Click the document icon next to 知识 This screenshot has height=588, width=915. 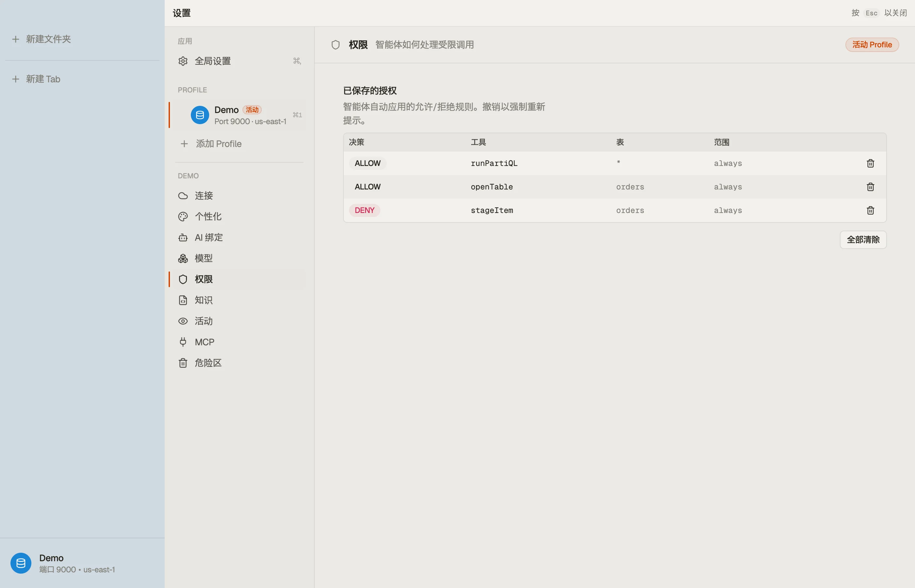[x=183, y=300]
